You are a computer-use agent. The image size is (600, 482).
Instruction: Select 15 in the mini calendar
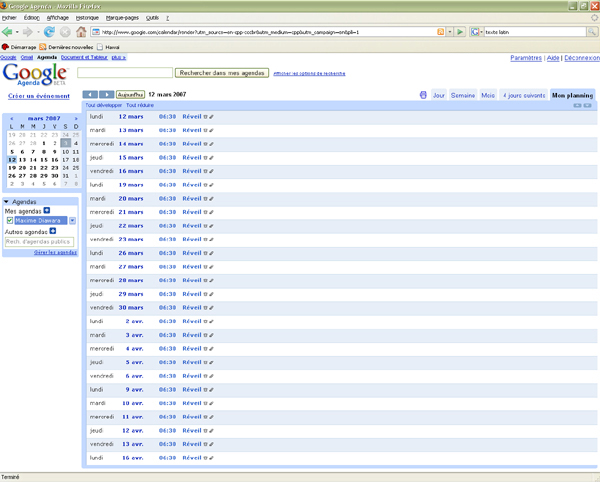[43, 160]
